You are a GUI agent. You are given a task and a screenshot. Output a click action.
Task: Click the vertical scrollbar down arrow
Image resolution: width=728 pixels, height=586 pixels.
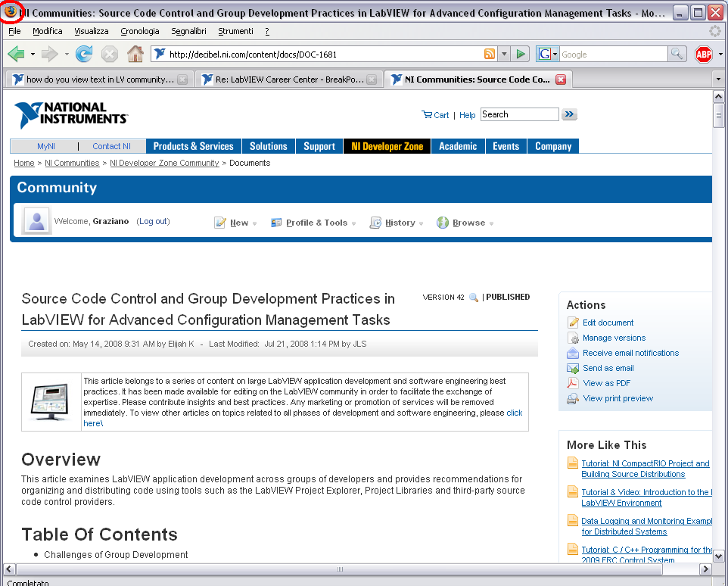click(718, 556)
